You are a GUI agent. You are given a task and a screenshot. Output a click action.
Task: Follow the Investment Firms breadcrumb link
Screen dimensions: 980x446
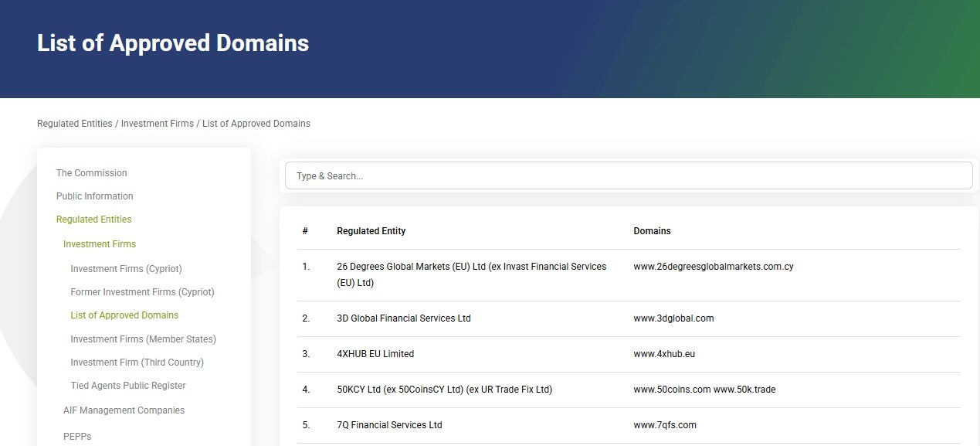click(x=158, y=124)
